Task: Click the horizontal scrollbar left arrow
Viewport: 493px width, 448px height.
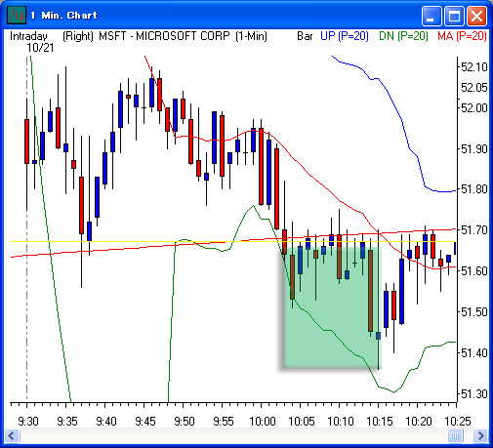Action: pyautogui.click(x=12, y=435)
